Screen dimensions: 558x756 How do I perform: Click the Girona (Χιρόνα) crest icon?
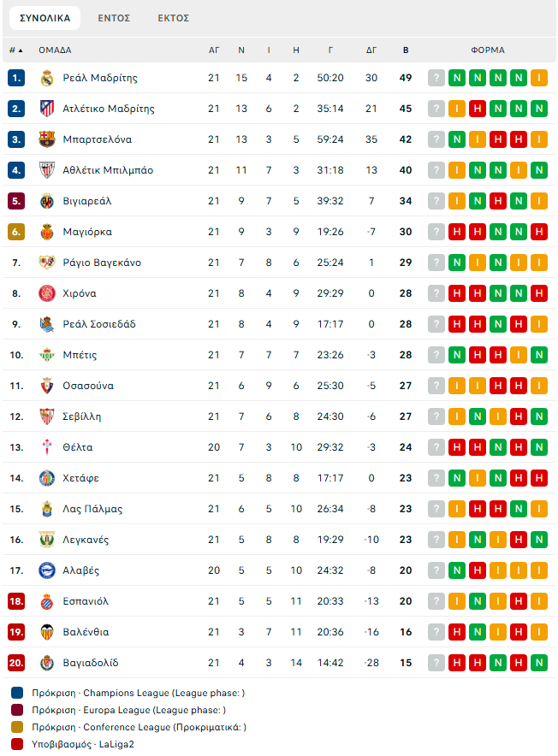click(x=47, y=293)
